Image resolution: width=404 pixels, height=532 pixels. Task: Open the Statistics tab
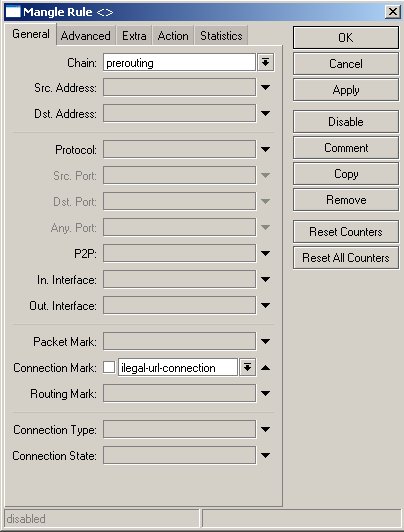tap(221, 36)
